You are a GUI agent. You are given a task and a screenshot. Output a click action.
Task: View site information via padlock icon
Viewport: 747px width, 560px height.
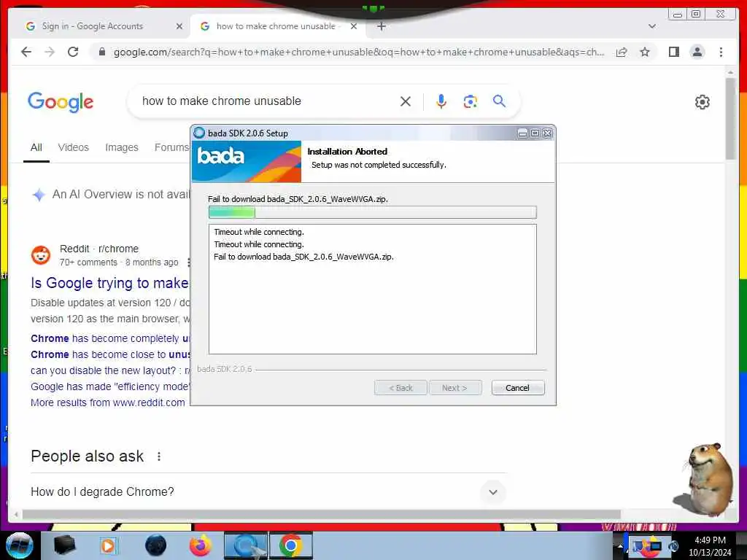(x=101, y=52)
